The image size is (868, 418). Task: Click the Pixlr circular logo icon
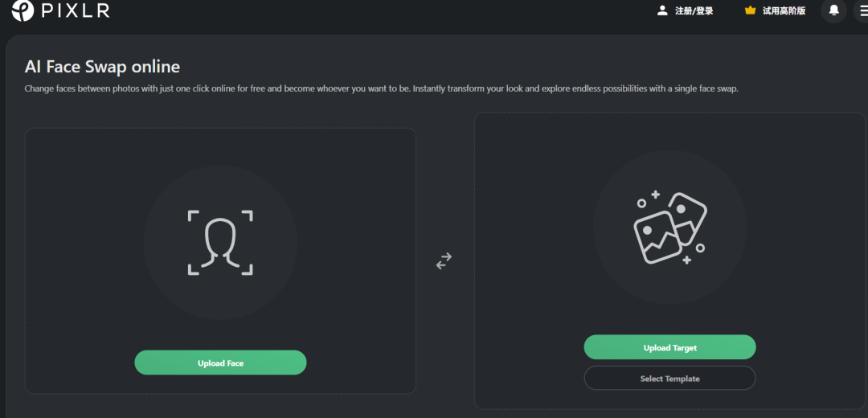[23, 10]
